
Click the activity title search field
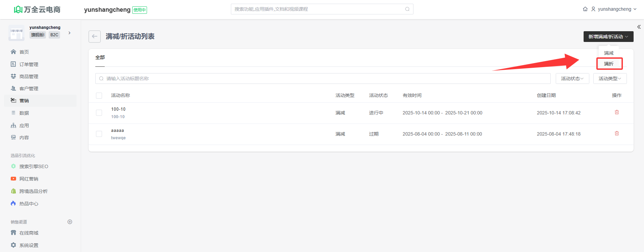[x=322, y=79]
